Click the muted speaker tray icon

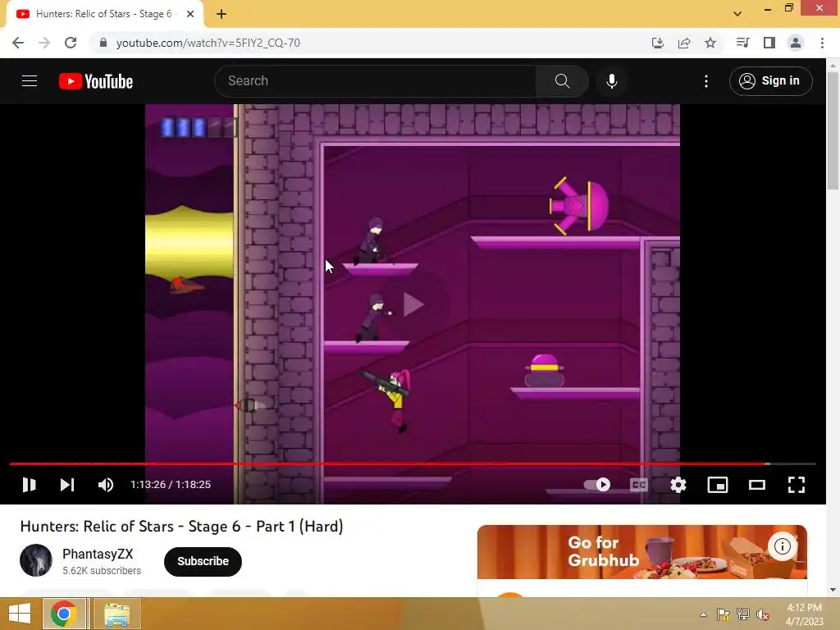click(763, 614)
